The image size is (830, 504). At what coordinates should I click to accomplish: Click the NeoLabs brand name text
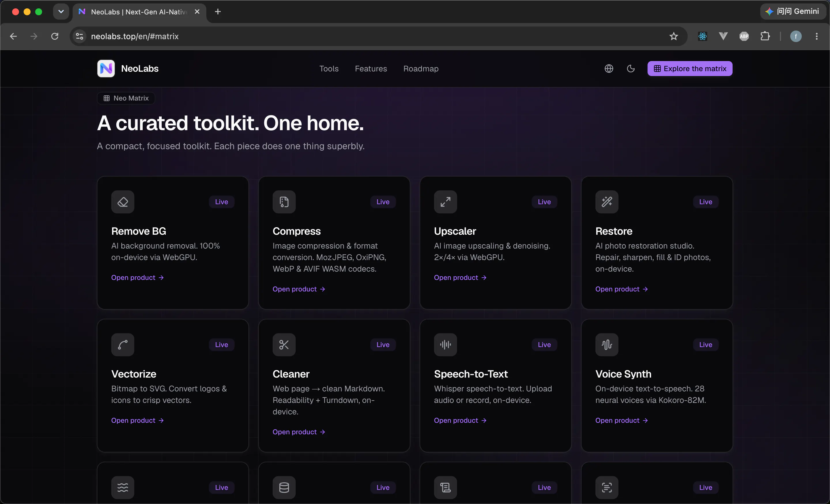coord(140,69)
